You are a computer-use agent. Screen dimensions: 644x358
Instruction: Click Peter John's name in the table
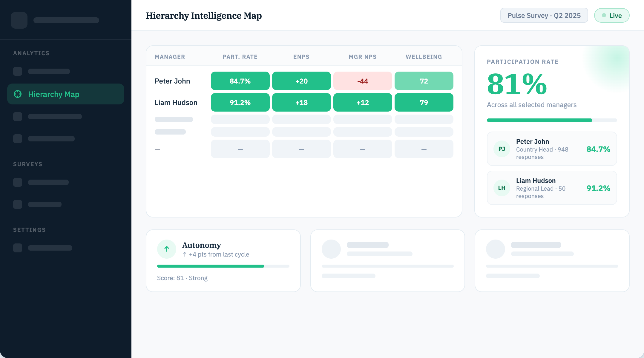coord(172,81)
